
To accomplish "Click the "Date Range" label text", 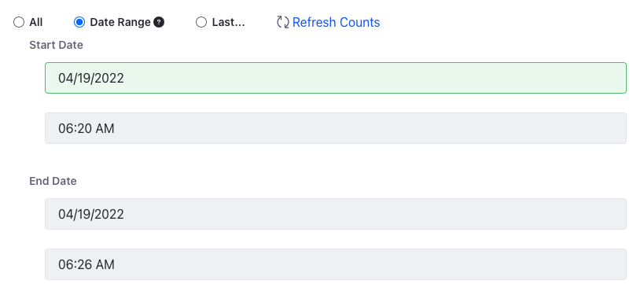I will [120, 22].
